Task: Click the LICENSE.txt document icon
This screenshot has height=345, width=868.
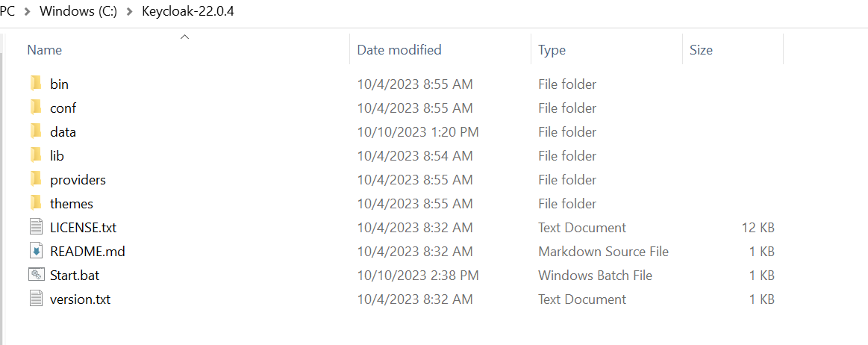Action: click(37, 227)
